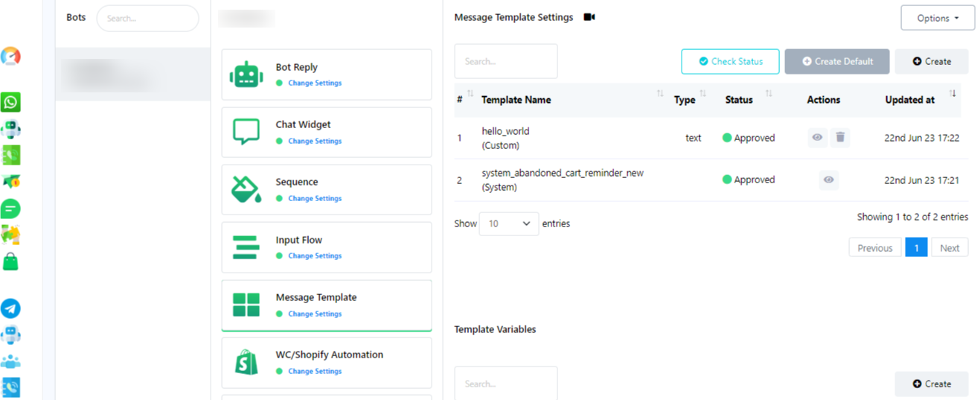The width and height of the screenshot is (980, 400).
Task: Open the dashboard speedometer icon in sidebar
Action: click(10, 56)
